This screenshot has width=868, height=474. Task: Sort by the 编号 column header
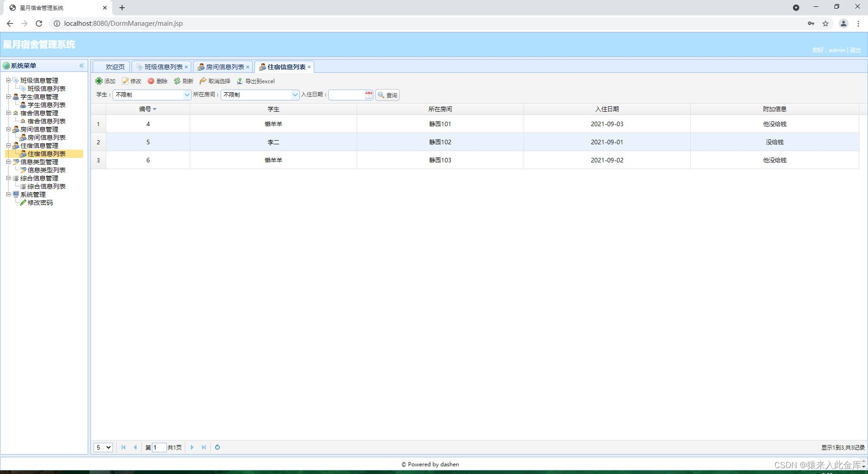point(148,109)
